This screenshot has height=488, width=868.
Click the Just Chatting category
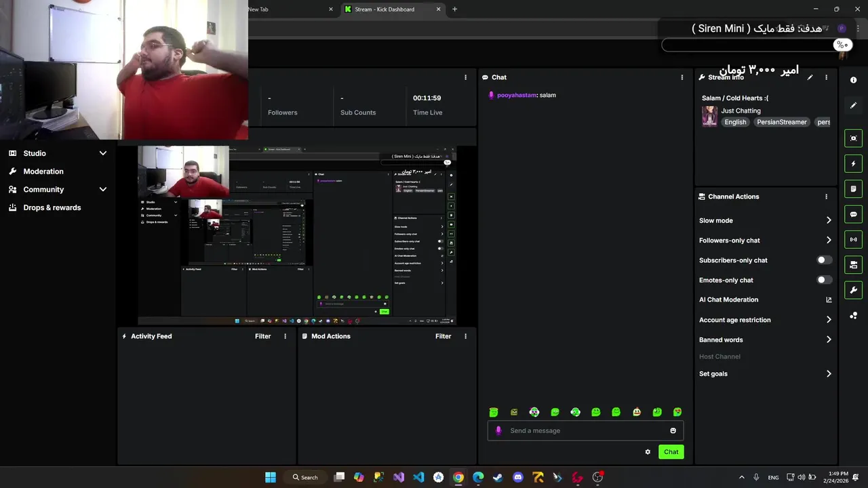741,110
